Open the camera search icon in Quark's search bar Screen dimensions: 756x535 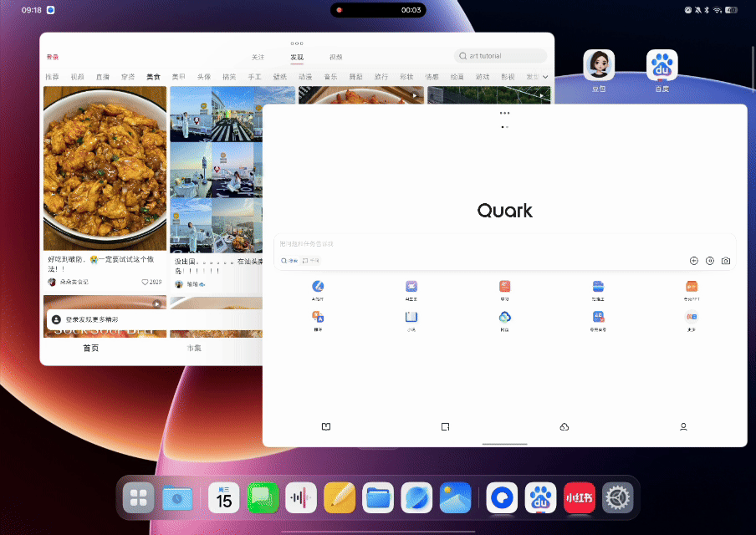pyautogui.click(x=725, y=260)
